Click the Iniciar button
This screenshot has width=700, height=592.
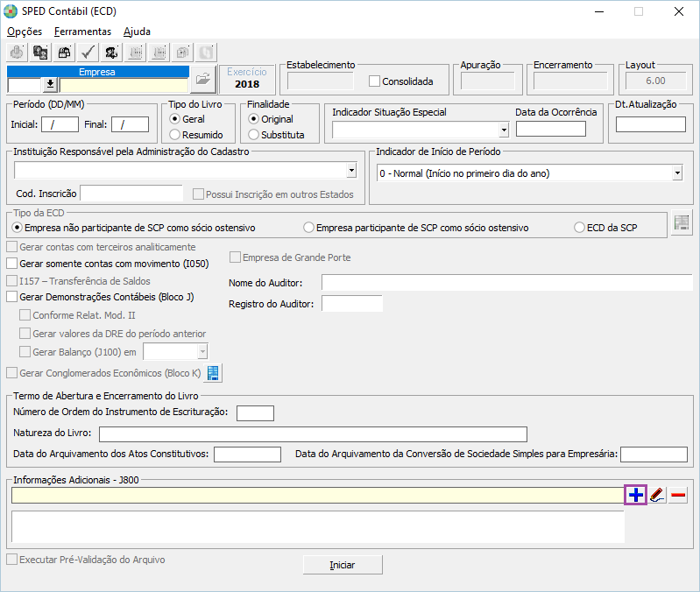click(x=343, y=565)
